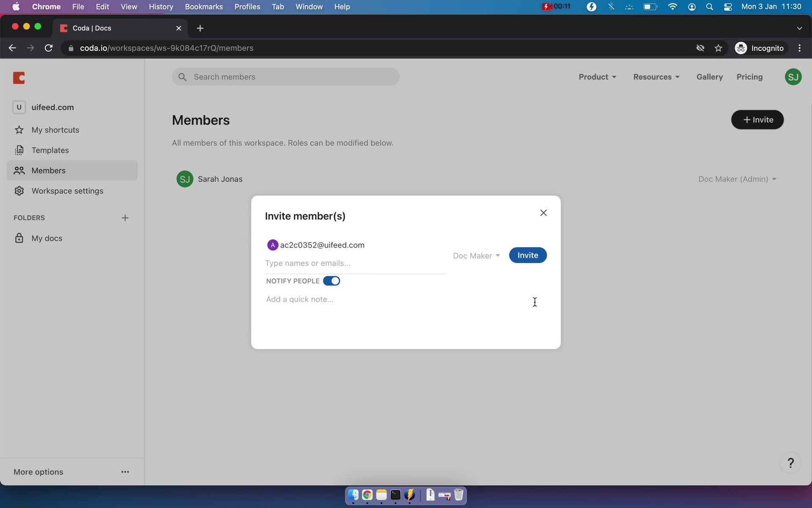Click the Workspace settings icon
The width and height of the screenshot is (812, 508).
click(19, 190)
